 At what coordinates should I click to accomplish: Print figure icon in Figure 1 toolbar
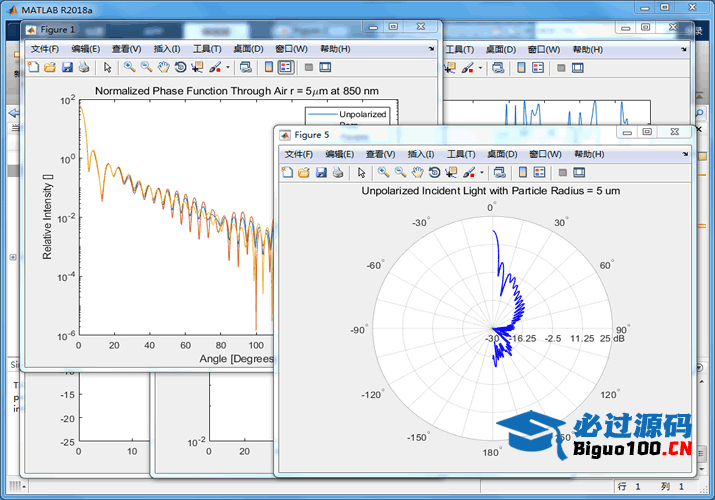(84, 67)
